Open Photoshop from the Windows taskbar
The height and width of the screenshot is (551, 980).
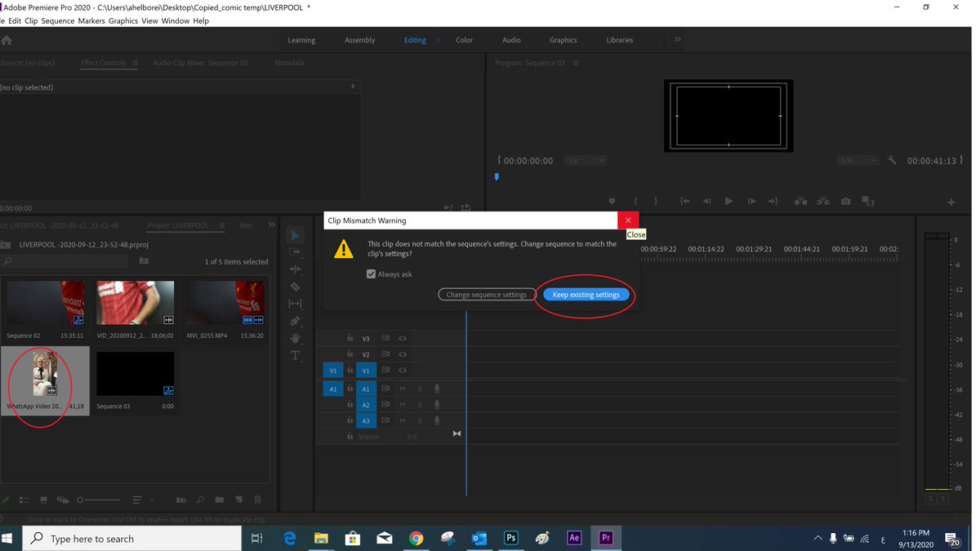(x=511, y=538)
